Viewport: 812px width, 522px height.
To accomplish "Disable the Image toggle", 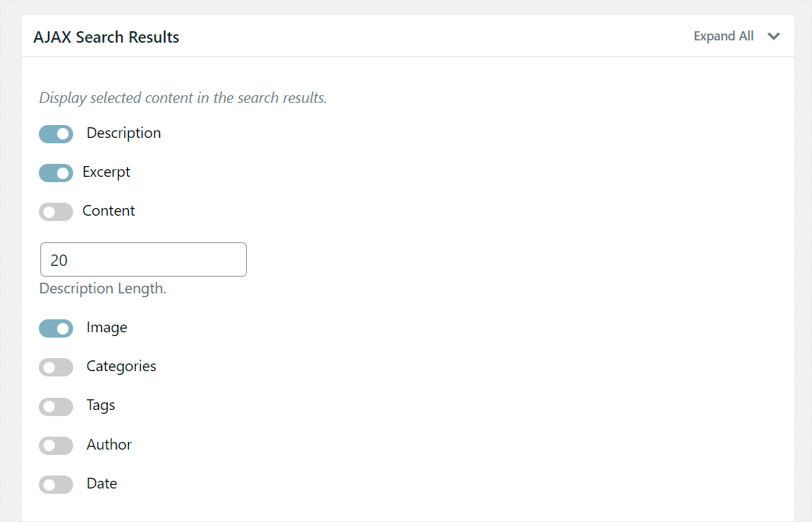I will coord(56,328).
